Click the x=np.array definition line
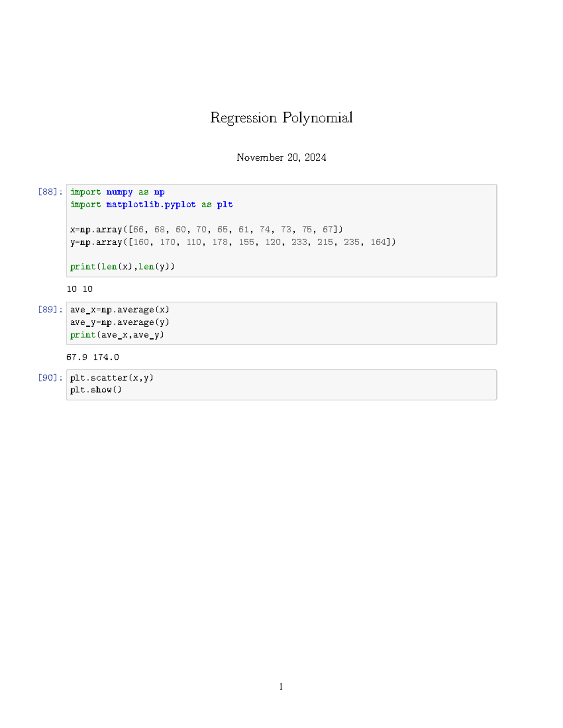Image resolution: width=563 pixels, height=728 pixels. (206, 230)
